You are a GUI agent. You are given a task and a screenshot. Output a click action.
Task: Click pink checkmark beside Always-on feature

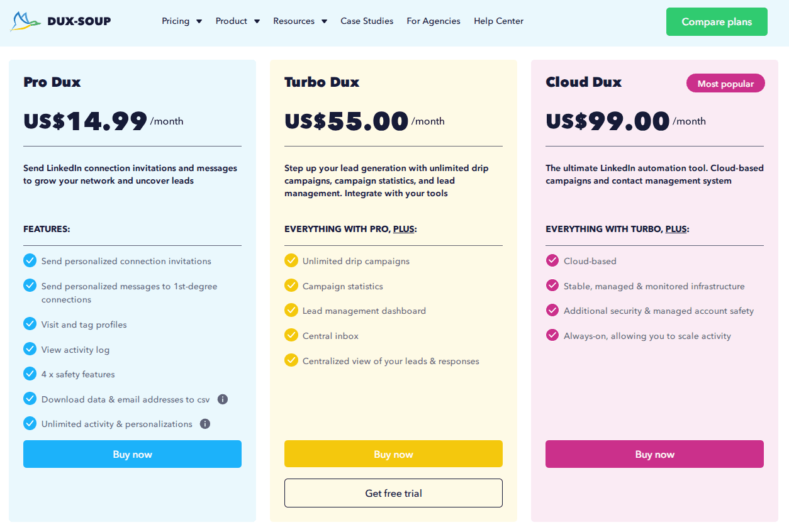pos(552,335)
